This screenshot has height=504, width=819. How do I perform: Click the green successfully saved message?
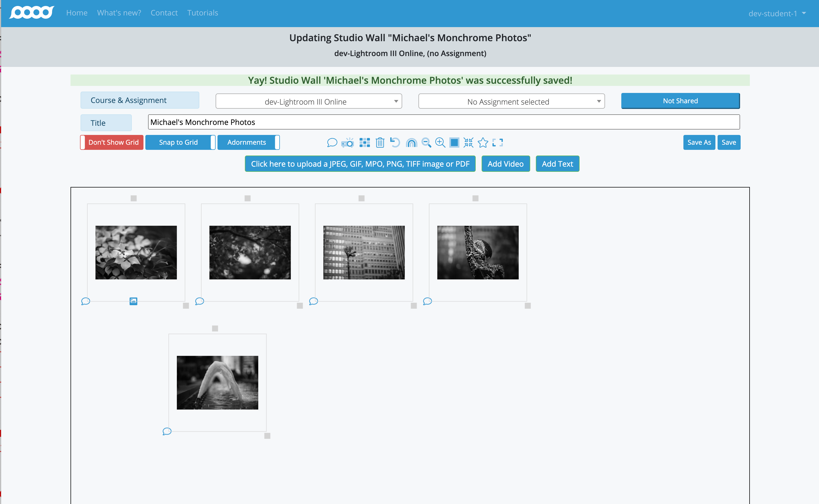point(410,80)
